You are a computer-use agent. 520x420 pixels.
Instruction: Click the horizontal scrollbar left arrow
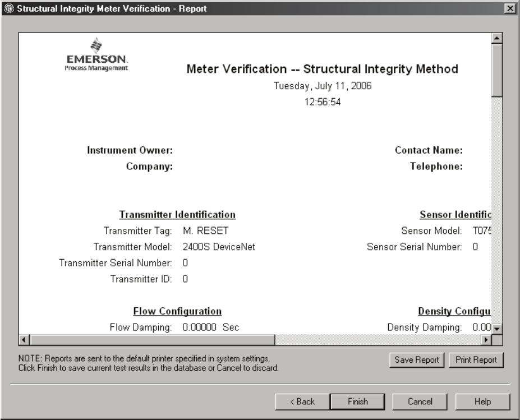pyautogui.click(x=24, y=340)
